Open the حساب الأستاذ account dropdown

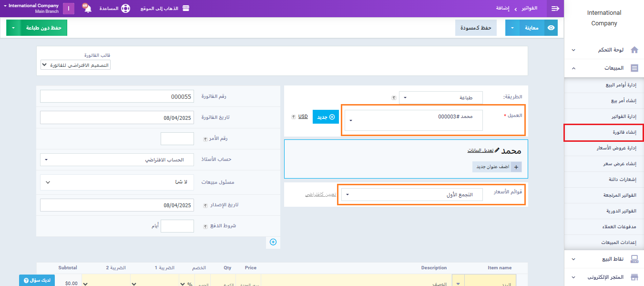117,160
